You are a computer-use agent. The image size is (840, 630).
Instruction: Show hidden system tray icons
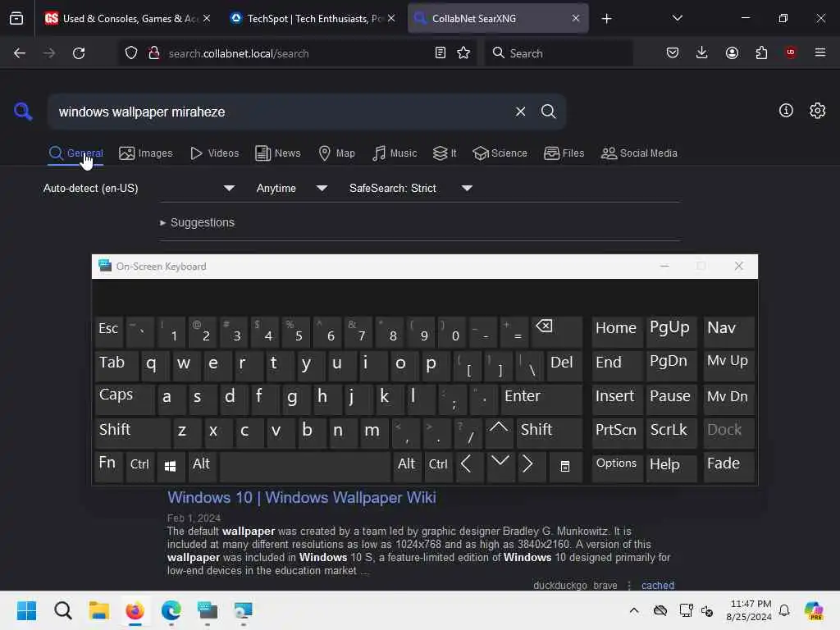coord(634,610)
